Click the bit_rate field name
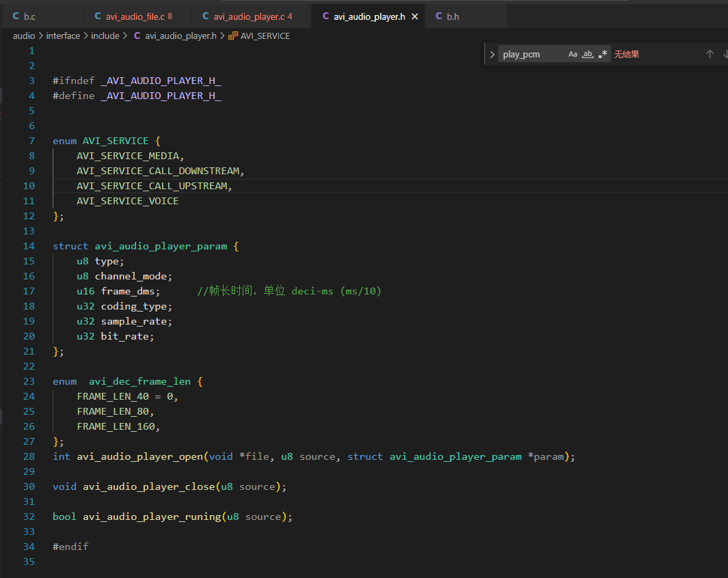The width and height of the screenshot is (728, 578). point(125,336)
